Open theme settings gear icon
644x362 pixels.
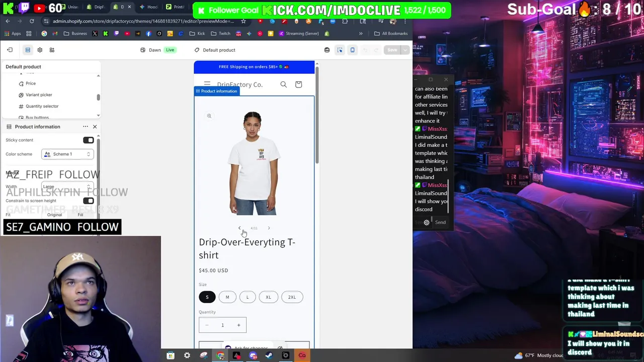click(x=40, y=50)
